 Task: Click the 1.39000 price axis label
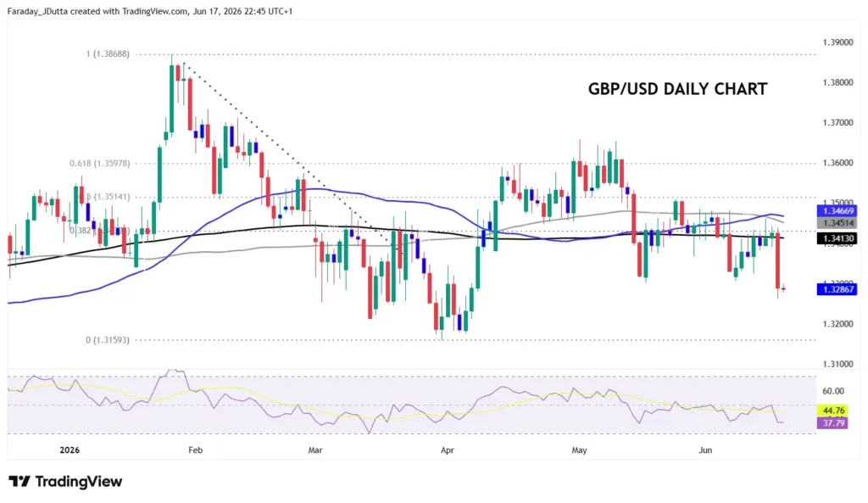coord(837,42)
